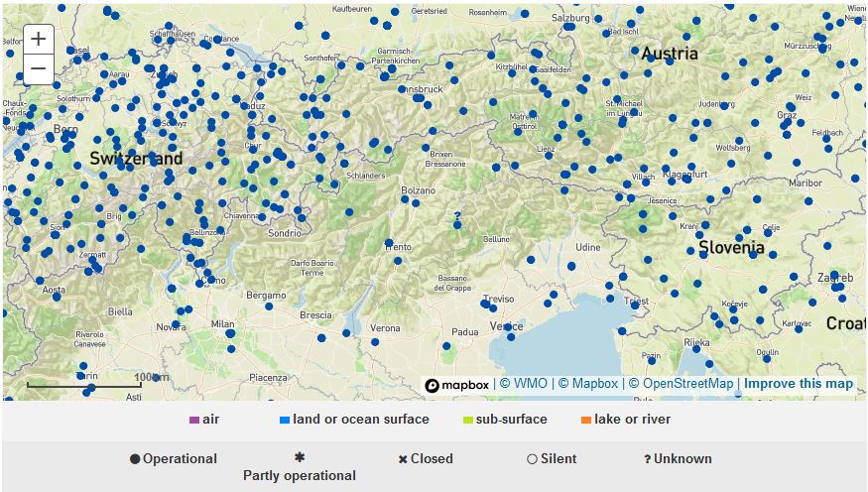This screenshot has width=868, height=492.
Task: Click the 'Piacenza' city label
Action: [x=268, y=378]
